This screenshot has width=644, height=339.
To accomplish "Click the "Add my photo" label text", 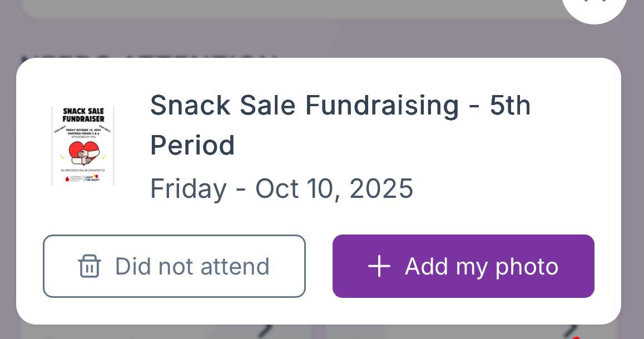I will point(481,267).
